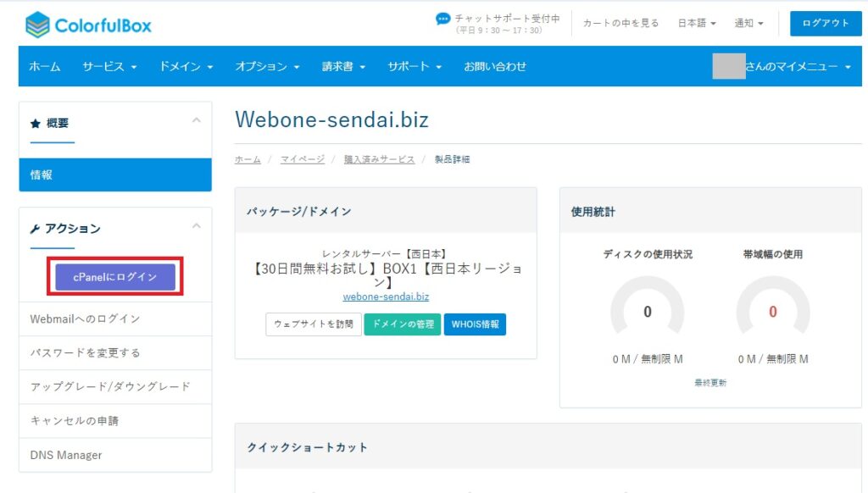
Task: Click the ドメインの管理 button
Action: [403, 324]
